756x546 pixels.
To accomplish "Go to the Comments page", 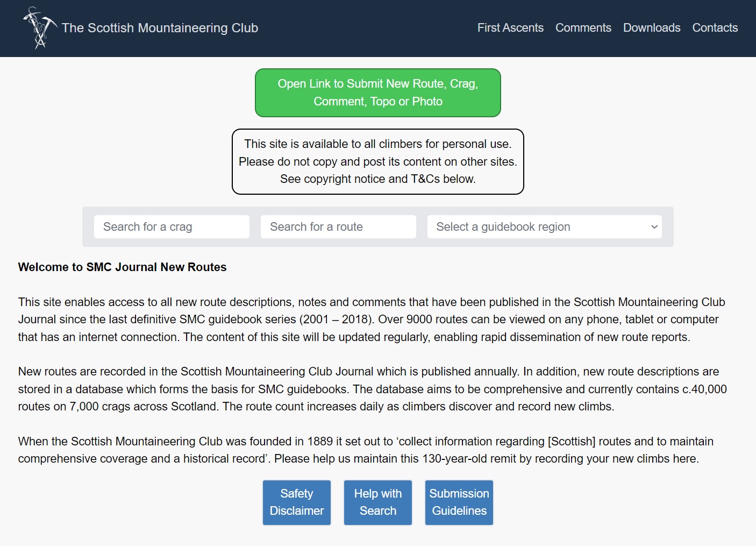I will [583, 28].
